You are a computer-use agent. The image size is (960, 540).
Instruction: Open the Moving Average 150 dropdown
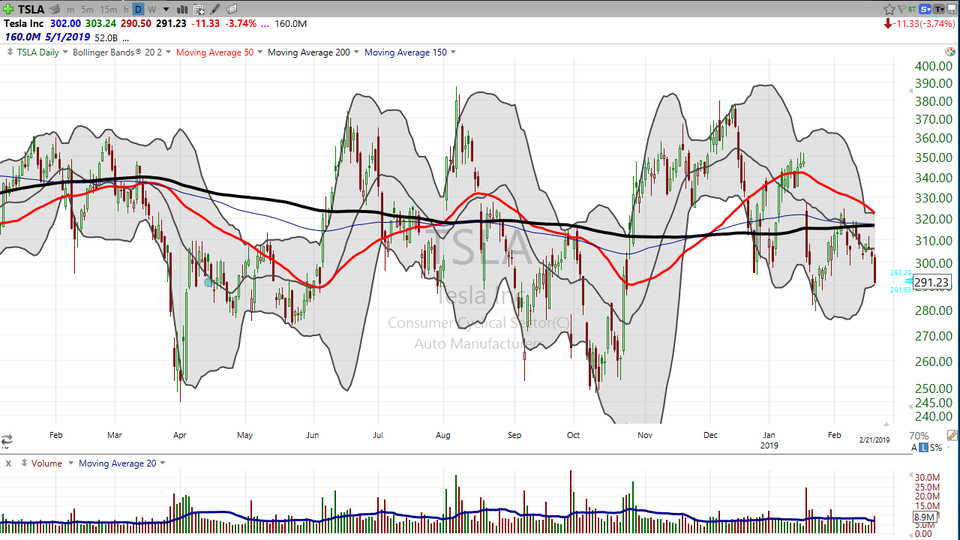tap(453, 52)
